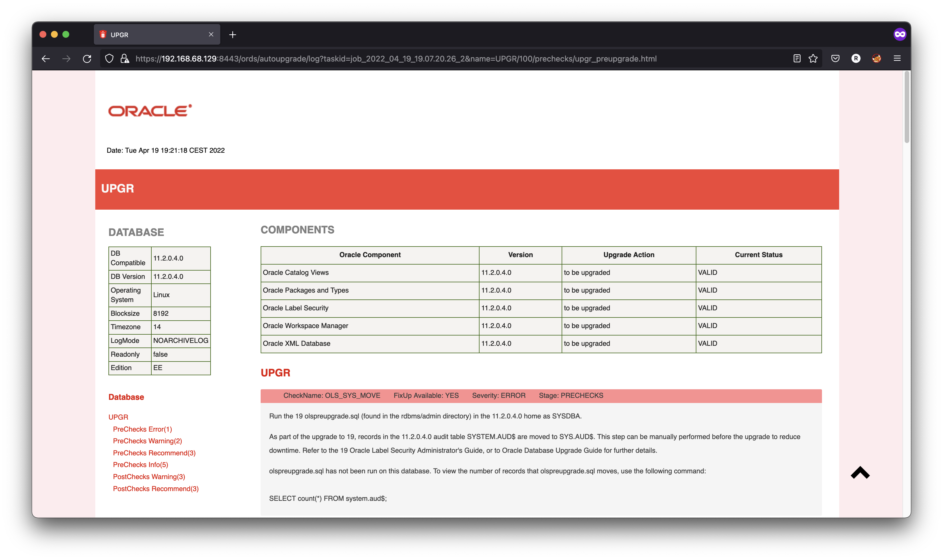
Task: Click the 'DATABASE' heading
Action: coord(136,233)
